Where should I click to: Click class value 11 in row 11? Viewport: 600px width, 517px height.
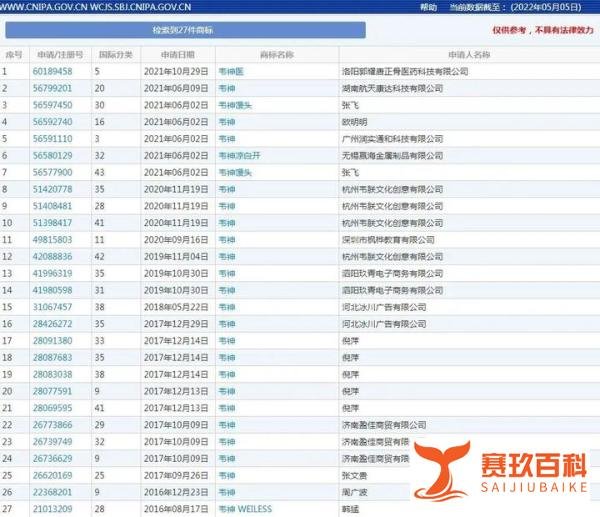pyautogui.click(x=99, y=240)
